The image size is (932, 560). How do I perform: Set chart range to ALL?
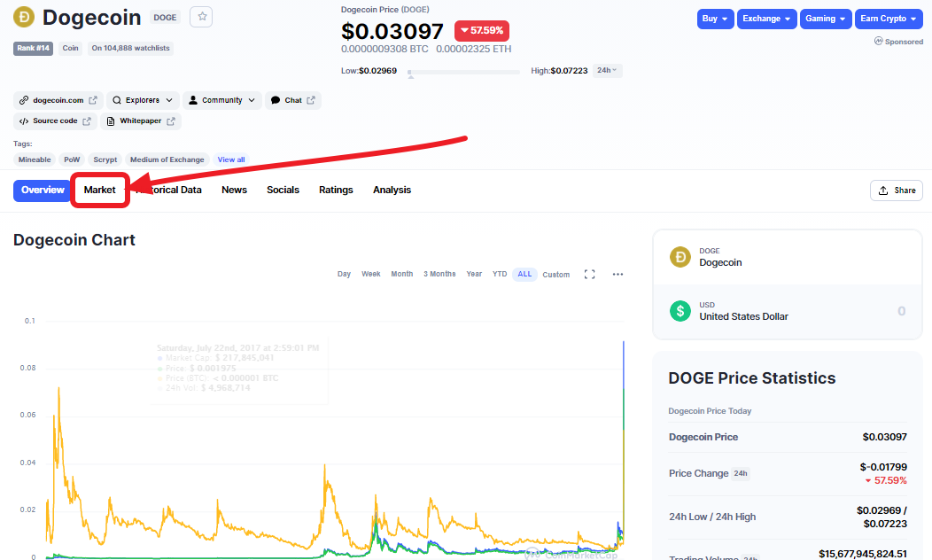click(x=524, y=274)
